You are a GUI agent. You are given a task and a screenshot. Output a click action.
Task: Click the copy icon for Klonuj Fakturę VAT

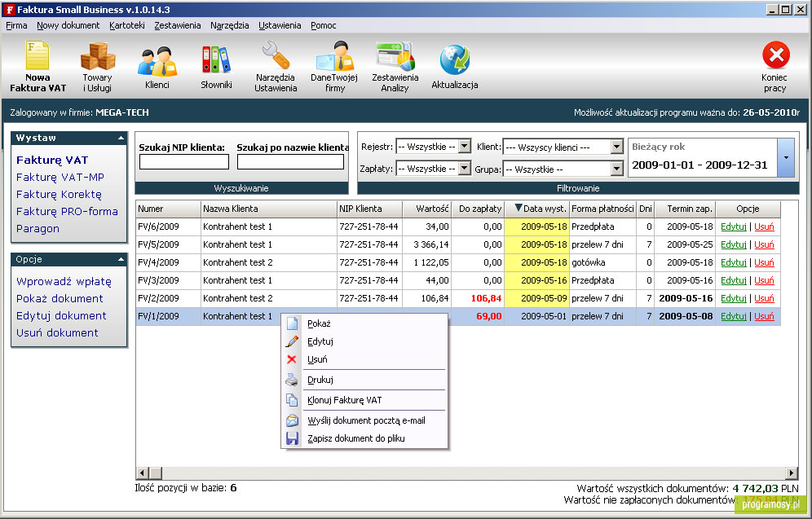click(292, 400)
